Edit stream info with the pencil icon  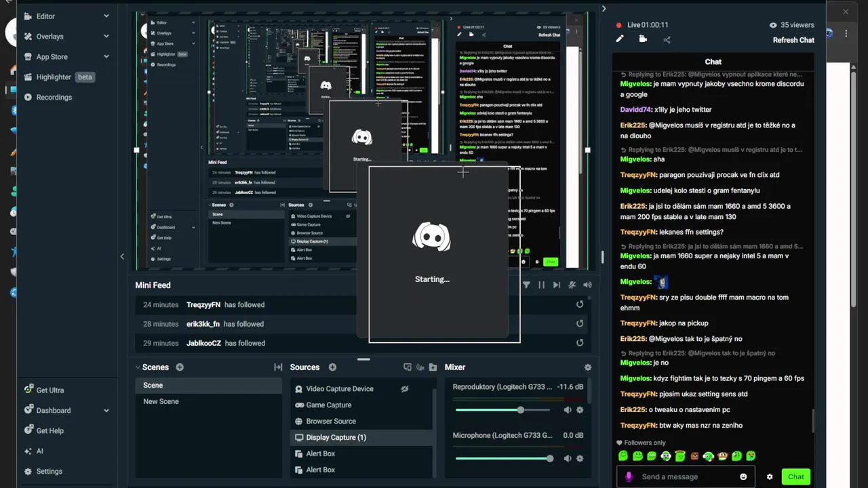pos(619,39)
